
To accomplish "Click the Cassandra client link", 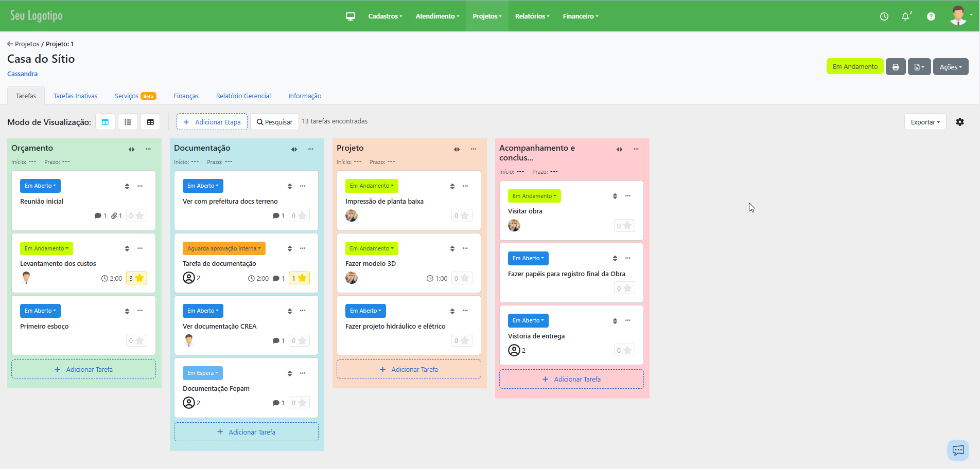I will [x=22, y=74].
